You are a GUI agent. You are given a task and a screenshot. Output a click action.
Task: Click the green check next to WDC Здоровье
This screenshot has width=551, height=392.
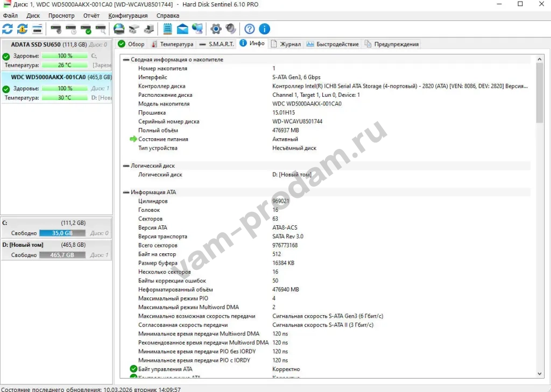6,89
